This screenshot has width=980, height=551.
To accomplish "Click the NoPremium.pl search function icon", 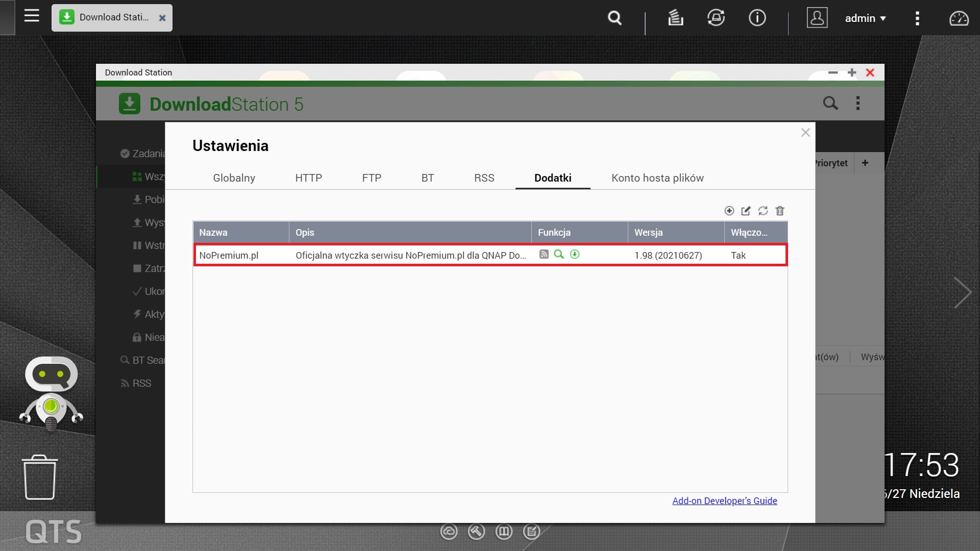I will click(559, 254).
